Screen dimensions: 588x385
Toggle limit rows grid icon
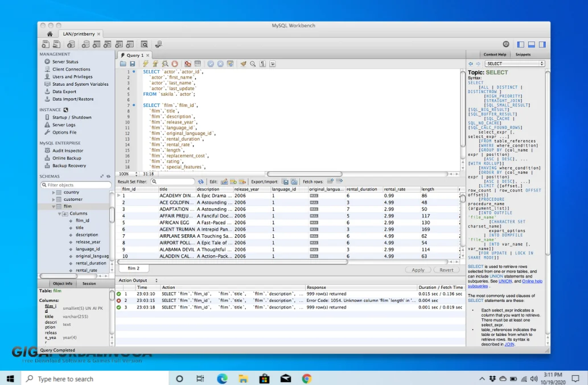198,64
